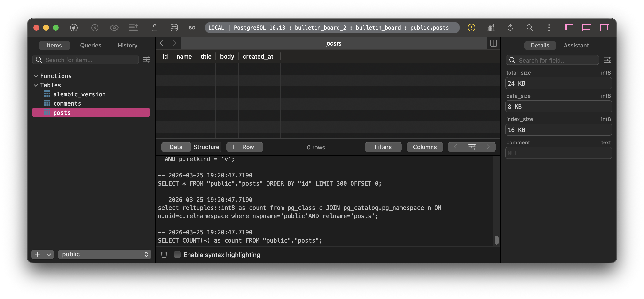Click the lock icon in toolbar
The width and height of the screenshot is (644, 299).
pos(155,27)
